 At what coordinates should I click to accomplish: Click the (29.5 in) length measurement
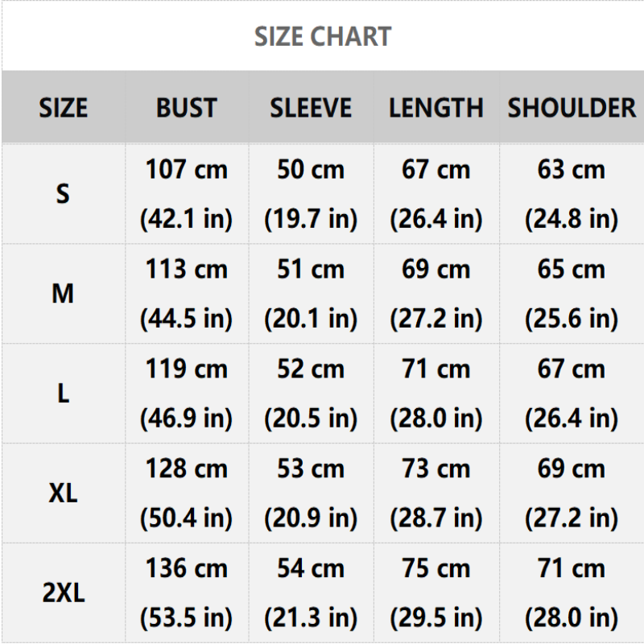[x=436, y=618]
